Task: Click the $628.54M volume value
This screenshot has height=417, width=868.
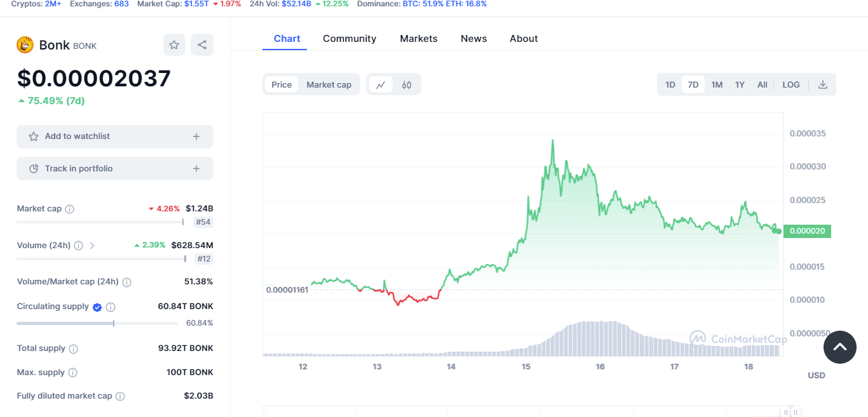Action: click(193, 245)
